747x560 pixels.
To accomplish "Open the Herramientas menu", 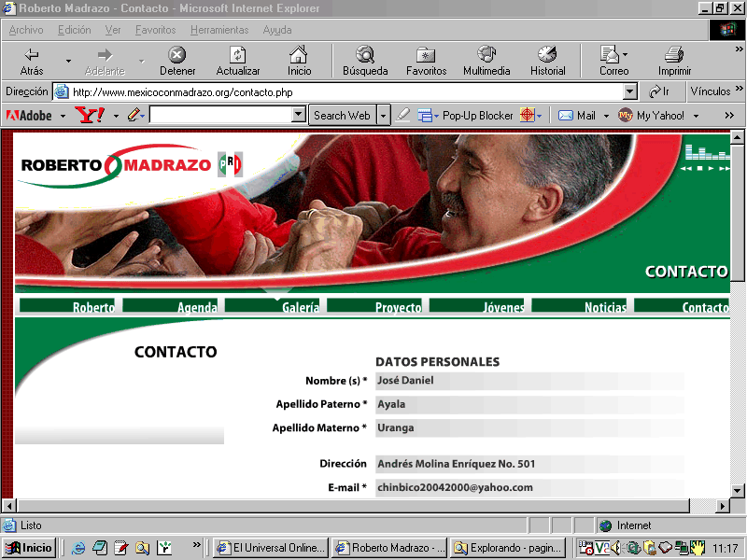I will pos(219,30).
